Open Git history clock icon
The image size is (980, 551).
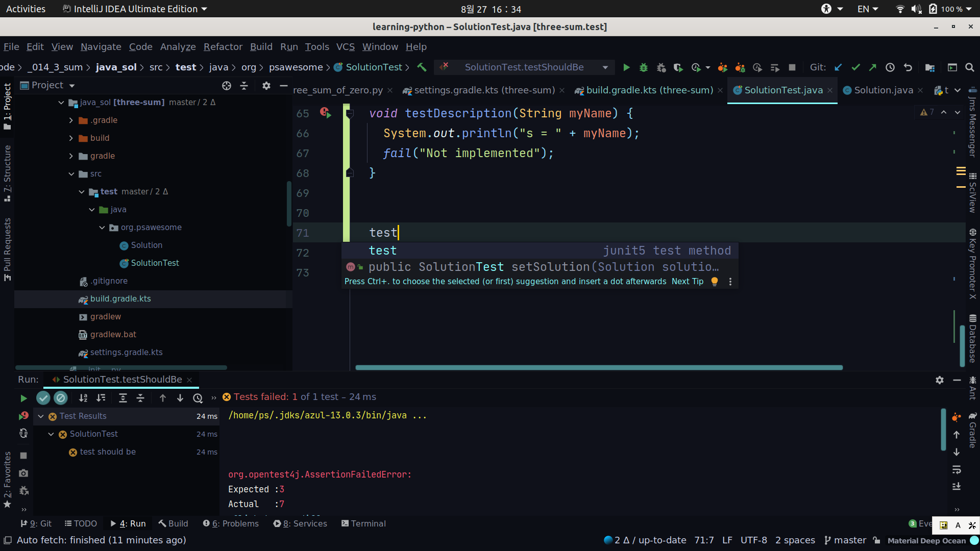pyautogui.click(x=890, y=67)
